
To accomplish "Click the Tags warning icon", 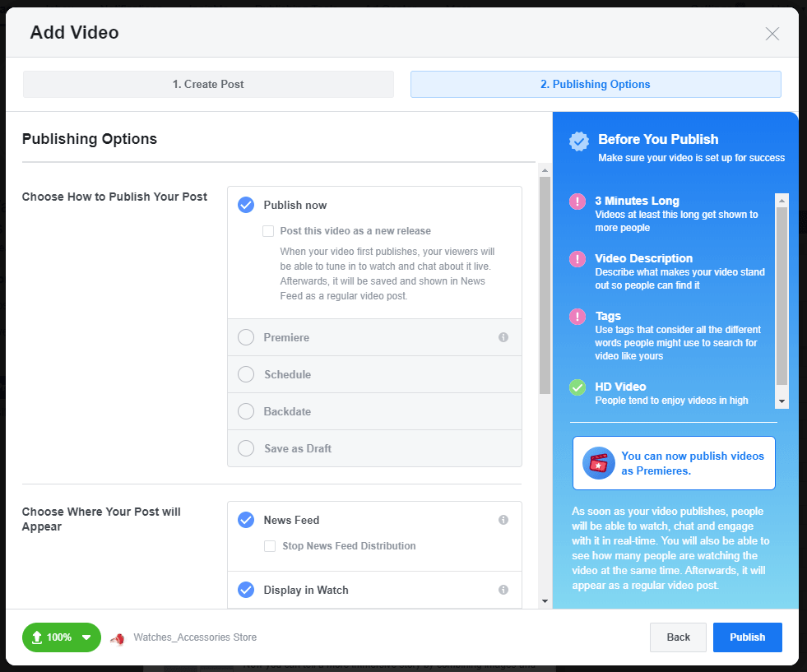I will click(x=577, y=317).
